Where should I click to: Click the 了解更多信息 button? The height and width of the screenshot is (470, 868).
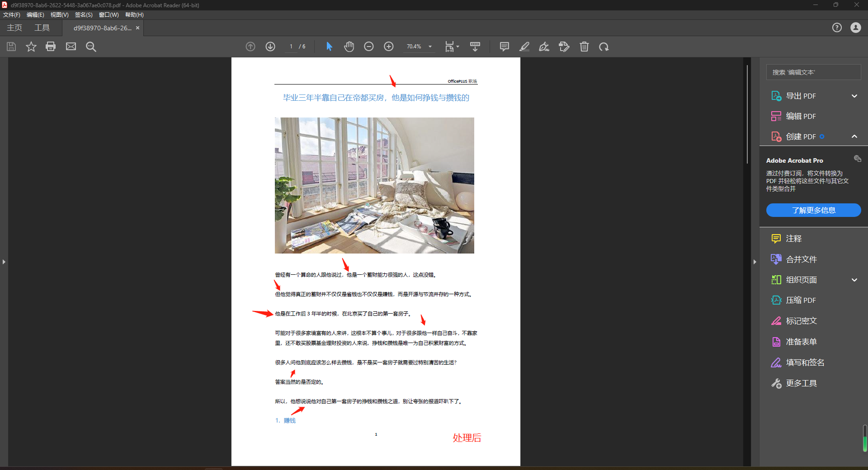coord(813,210)
